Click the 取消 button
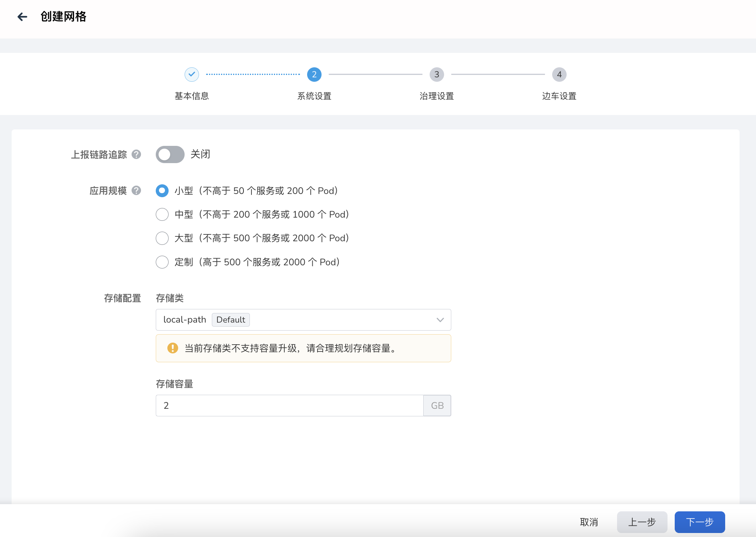 pyautogui.click(x=589, y=522)
